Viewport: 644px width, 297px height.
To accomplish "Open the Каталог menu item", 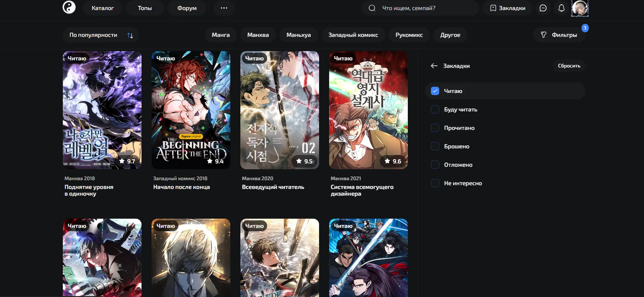I will (102, 8).
